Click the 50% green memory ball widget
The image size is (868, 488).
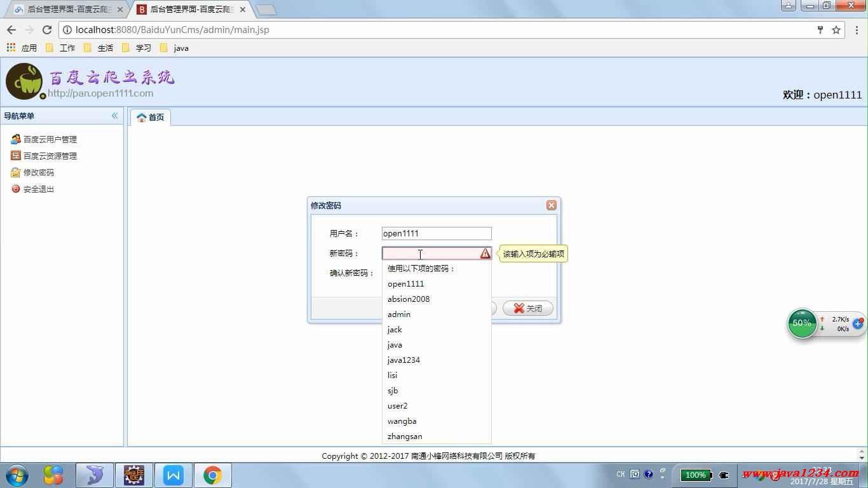(x=802, y=323)
